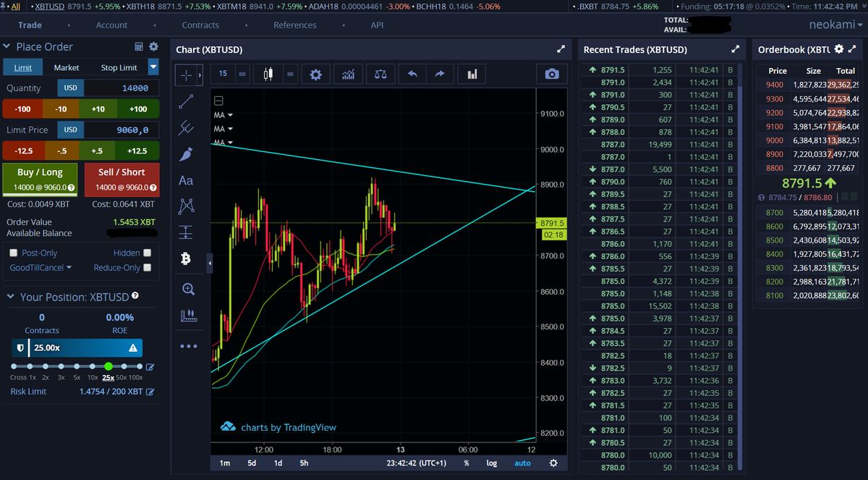Expand the Chart panel to fullscreen
Image resolution: width=868 pixels, height=480 pixels.
tap(560, 49)
